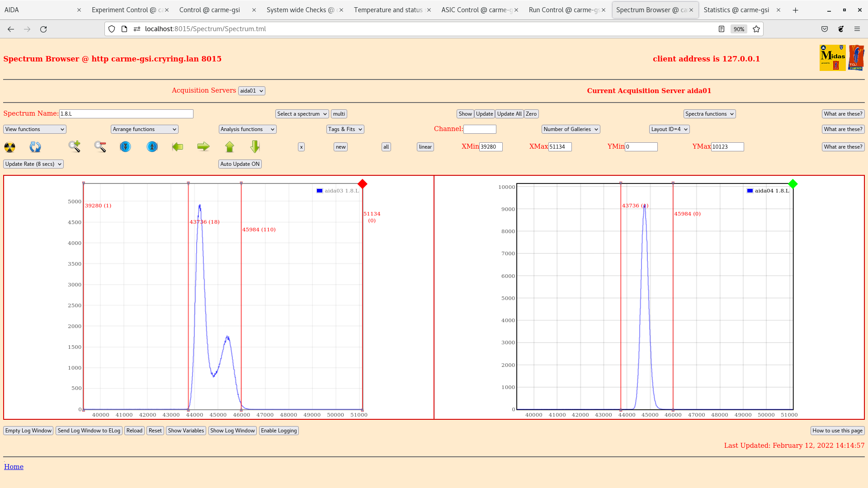Switch to the Run Control browser tab

tap(563, 9)
